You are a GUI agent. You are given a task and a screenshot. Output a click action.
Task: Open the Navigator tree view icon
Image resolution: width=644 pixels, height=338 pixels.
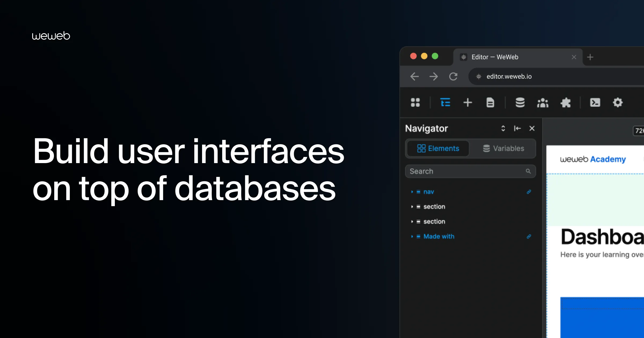point(445,103)
